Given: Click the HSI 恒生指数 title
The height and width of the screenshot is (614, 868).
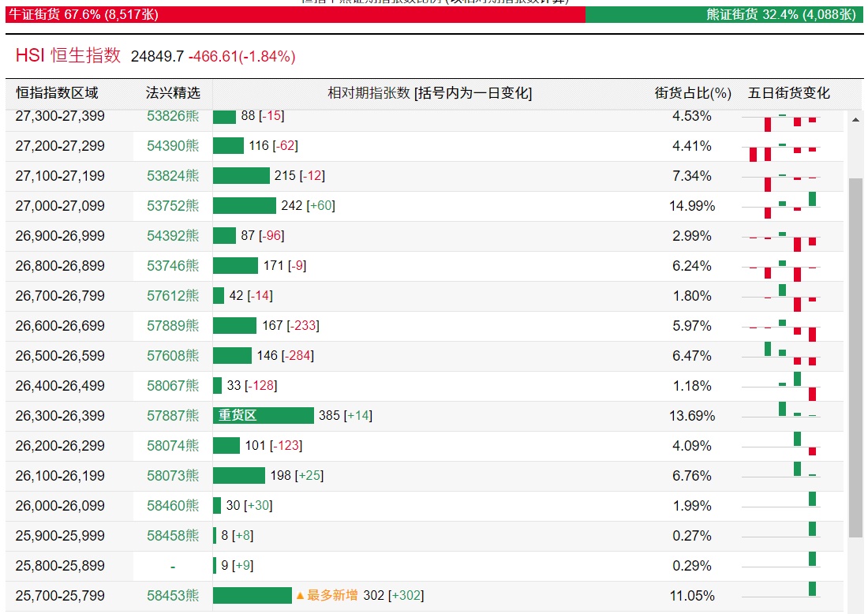Looking at the screenshot, I should tap(68, 55).
